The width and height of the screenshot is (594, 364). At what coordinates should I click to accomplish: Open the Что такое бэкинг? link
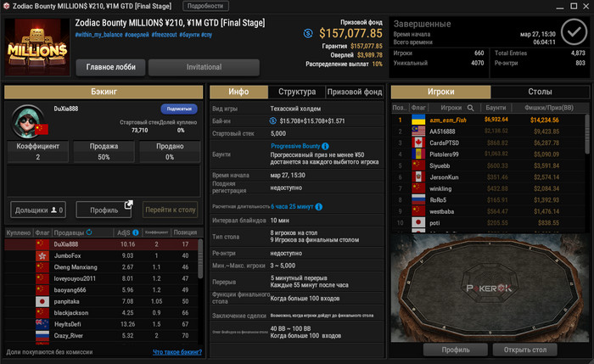(x=177, y=352)
